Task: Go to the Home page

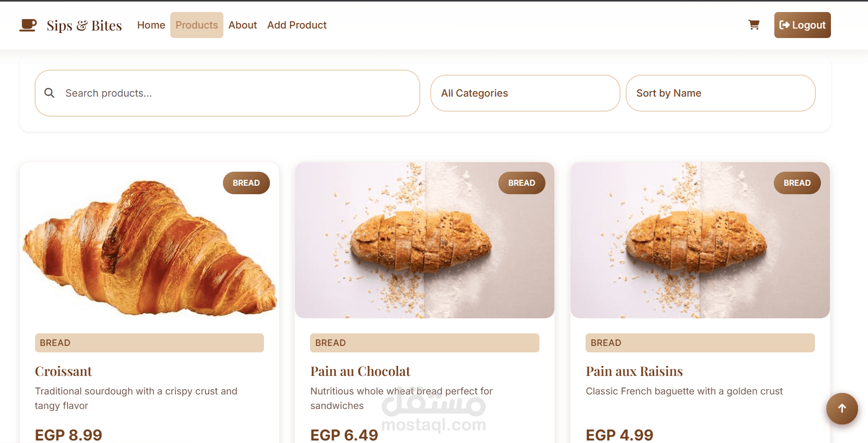Action: pos(151,25)
